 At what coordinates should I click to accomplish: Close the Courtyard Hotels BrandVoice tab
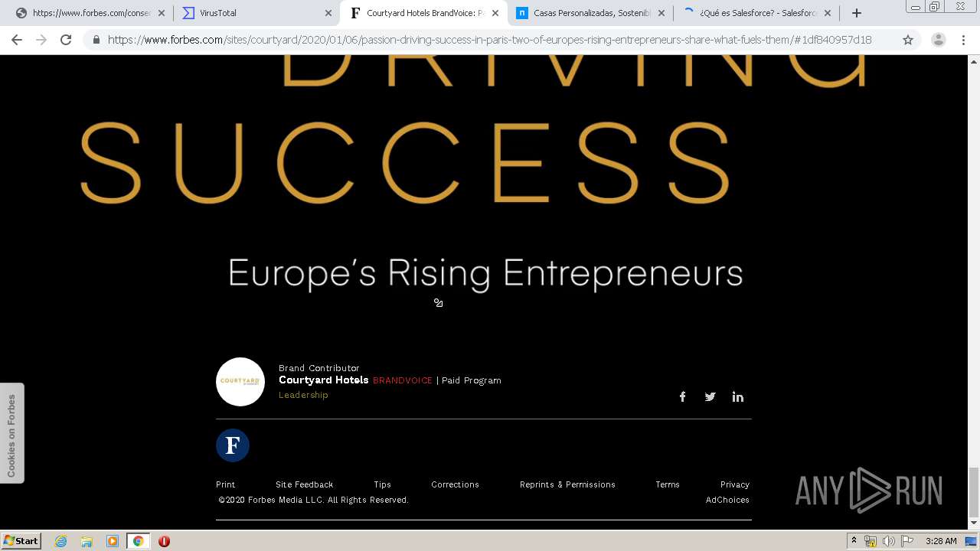(x=495, y=13)
